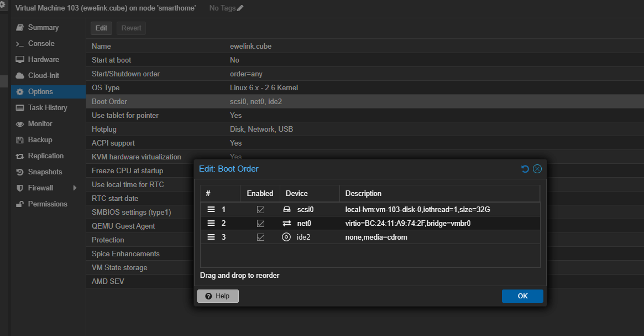This screenshot has height=336, width=644.
Task: Expand the Firewall submenu arrow
Action: tap(75, 188)
